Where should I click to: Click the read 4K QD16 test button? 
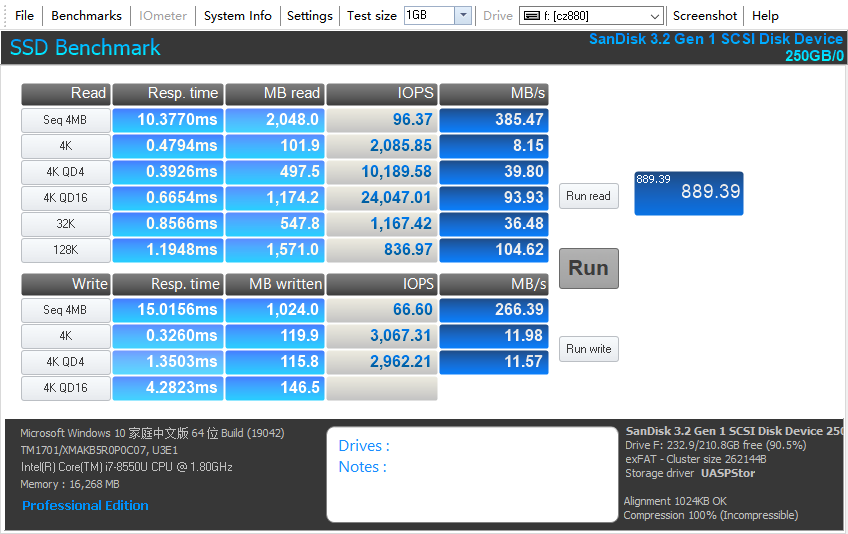tap(66, 198)
